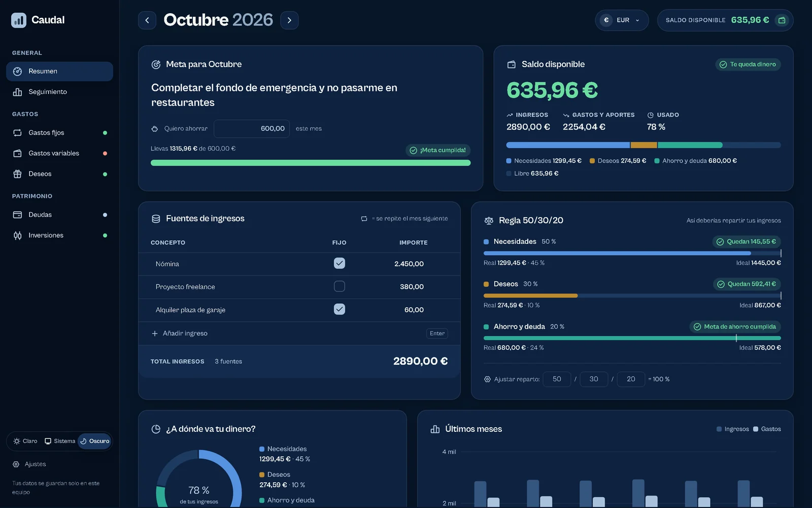Click the Necesidades progress bar in Regla 50/30/20
The width and height of the screenshot is (812, 508).
[x=632, y=253]
